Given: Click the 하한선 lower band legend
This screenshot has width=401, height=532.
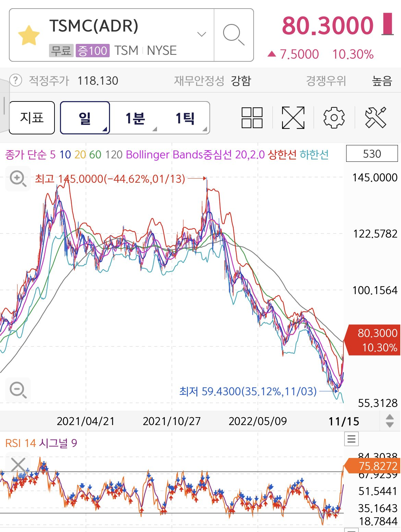Looking at the screenshot, I should point(314,155).
